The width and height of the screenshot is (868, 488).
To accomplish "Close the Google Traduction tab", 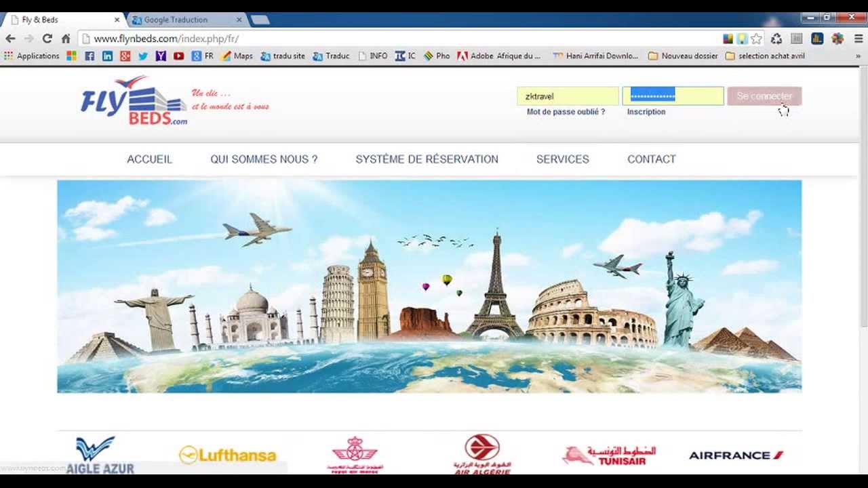I will tap(239, 20).
